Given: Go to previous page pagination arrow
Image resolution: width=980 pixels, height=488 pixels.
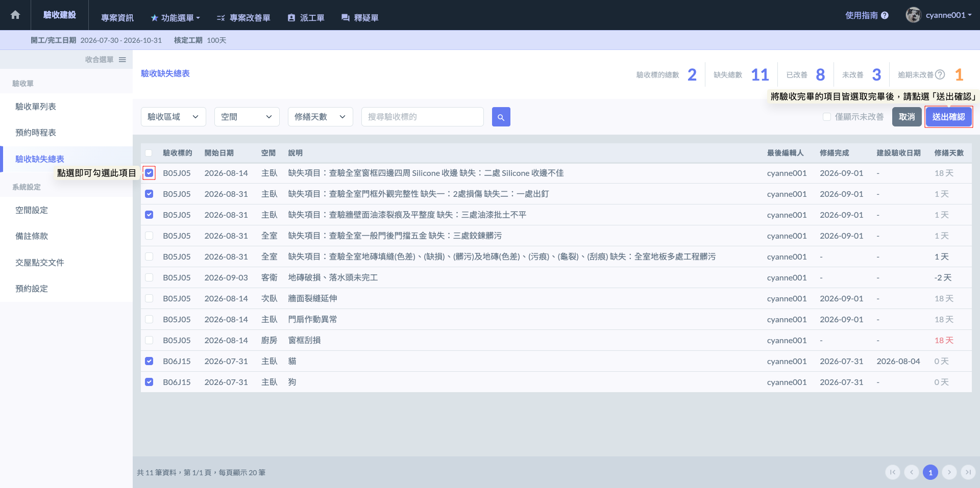Looking at the screenshot, I should pyautogui.click(x=911, y=472).
